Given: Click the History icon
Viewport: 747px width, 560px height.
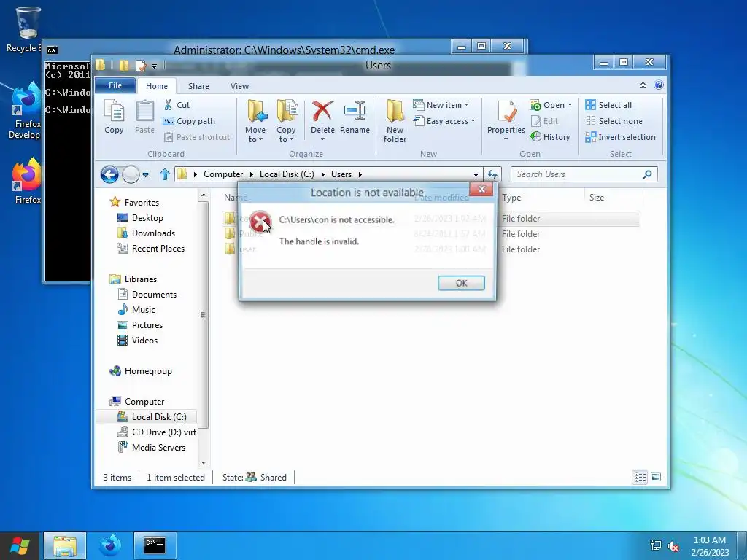Looking at the screenshot, I should coord(535,136).
